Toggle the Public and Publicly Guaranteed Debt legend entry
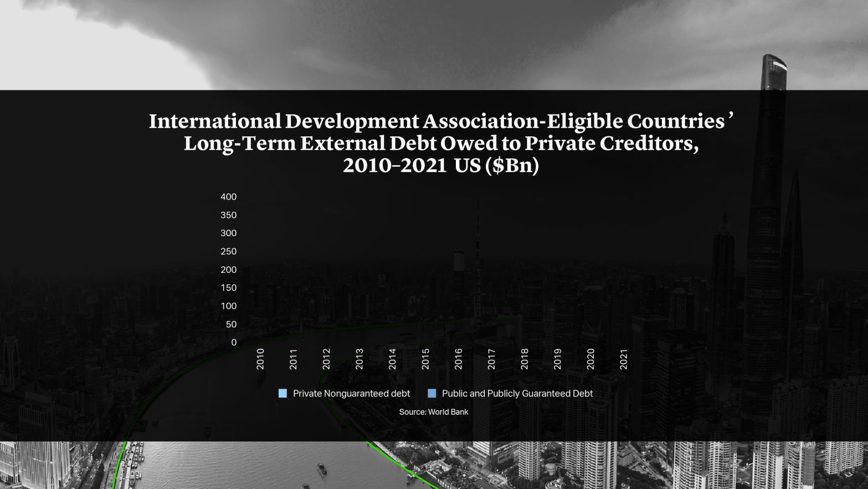This screenshot has height=489, width=868. pos(517,393)
